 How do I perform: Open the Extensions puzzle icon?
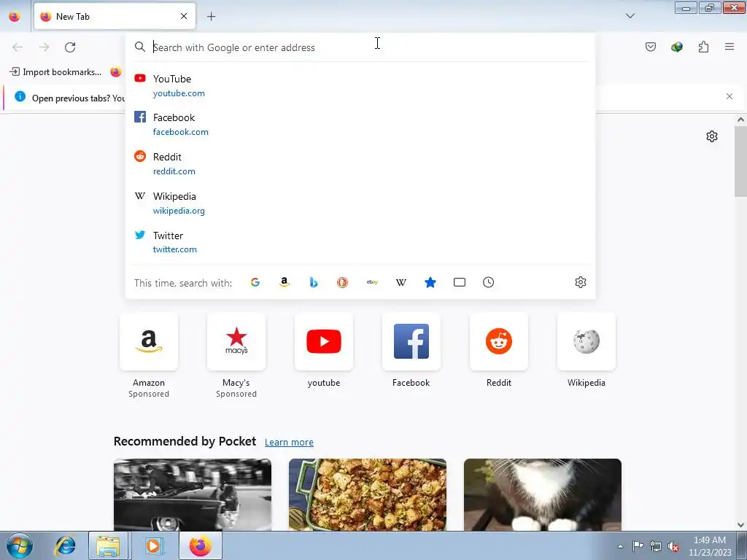[x=703, y=47]
